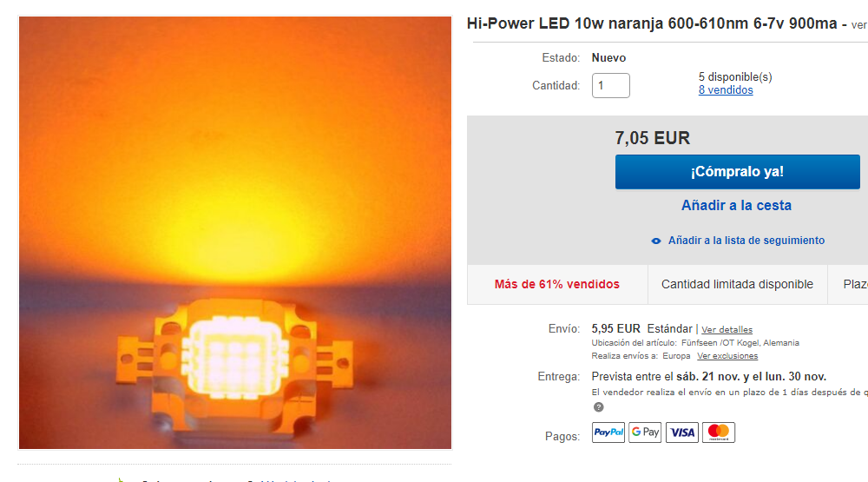Select Cantidad limitada disponible panel
This screenshot has height=482, width=868.
pos(737,284)
